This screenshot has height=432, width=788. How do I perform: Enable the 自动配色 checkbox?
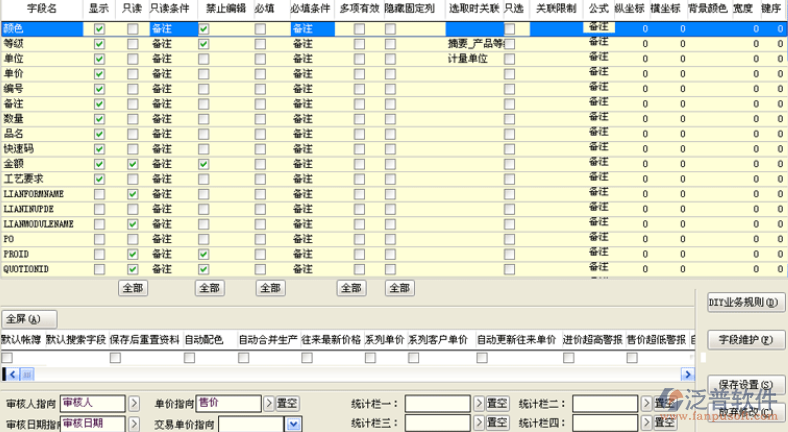click(189, 358)
